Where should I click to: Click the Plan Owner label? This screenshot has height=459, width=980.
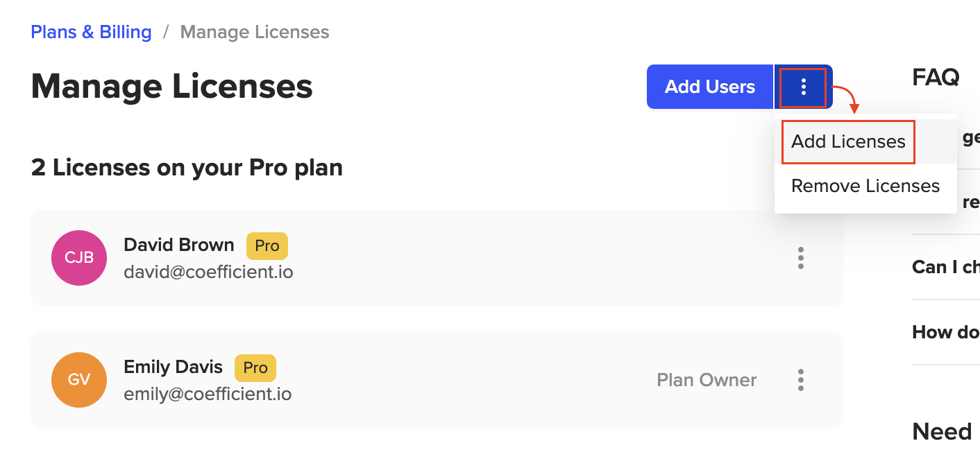click(707, 380)
